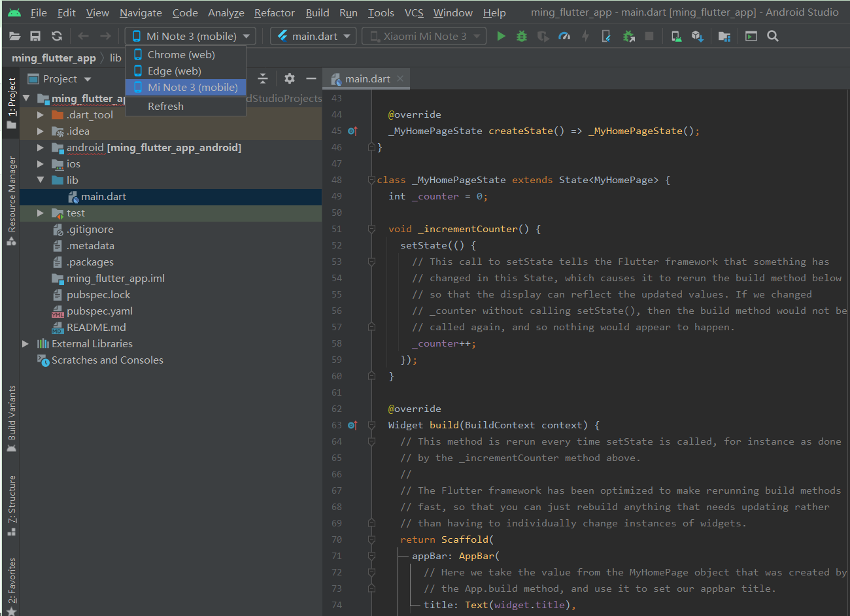This screenshot has height=616, width=850.
Task: Collapse the lib folder
Action: pyautogui.click(x=41, y=180)
